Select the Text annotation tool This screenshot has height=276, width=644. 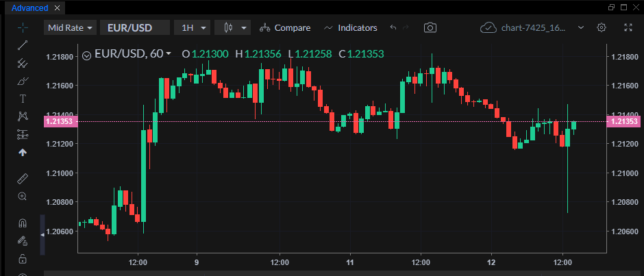click(x=23, y=99)
